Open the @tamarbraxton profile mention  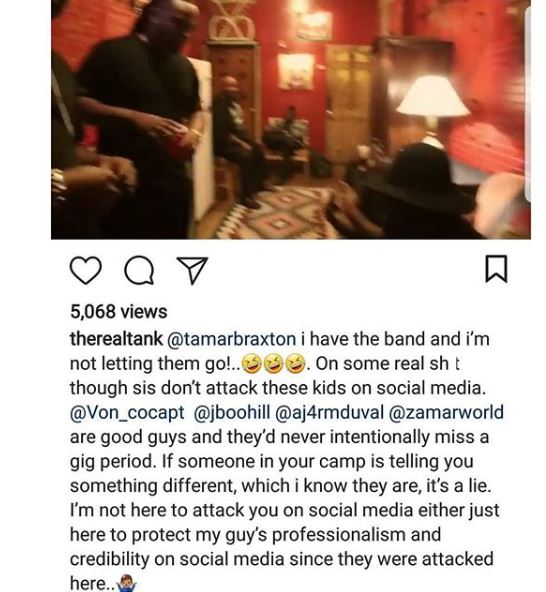click(231, 339)
